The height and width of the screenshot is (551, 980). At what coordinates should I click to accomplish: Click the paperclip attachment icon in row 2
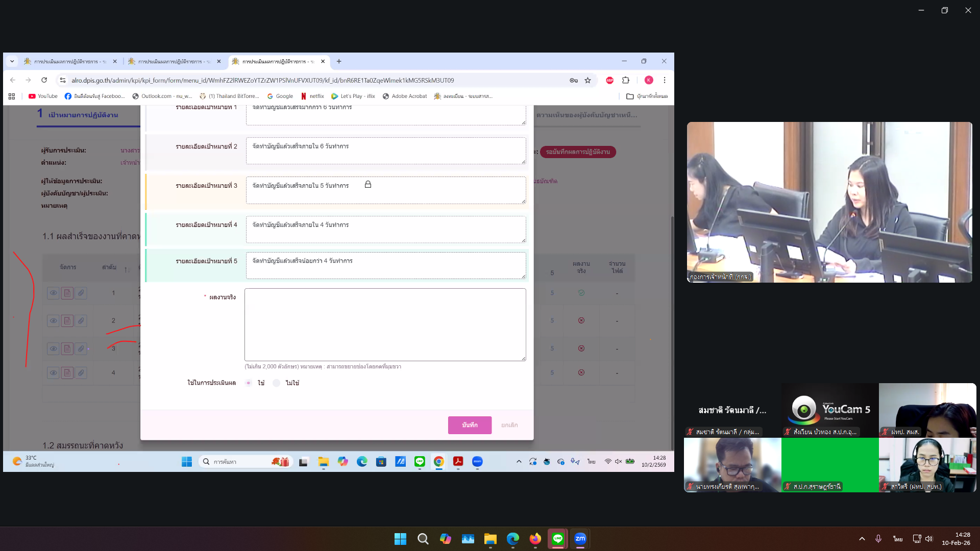81,321
